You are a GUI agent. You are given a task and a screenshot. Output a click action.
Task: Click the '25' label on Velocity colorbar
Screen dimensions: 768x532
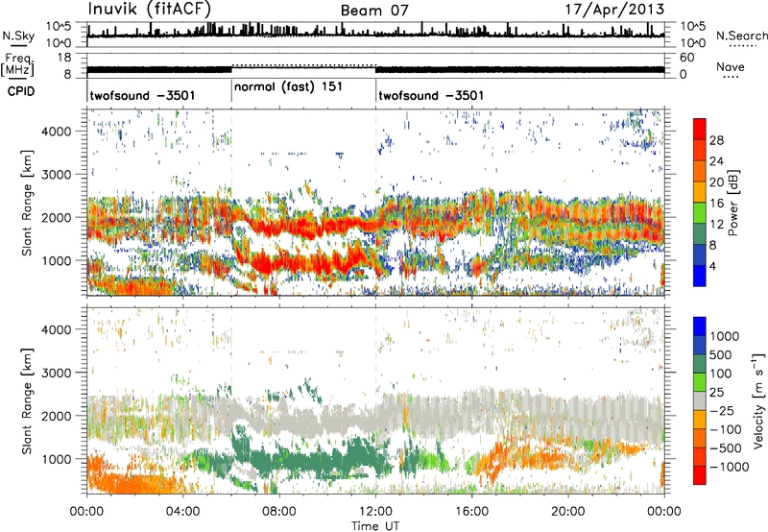click(x=717, y=393)
